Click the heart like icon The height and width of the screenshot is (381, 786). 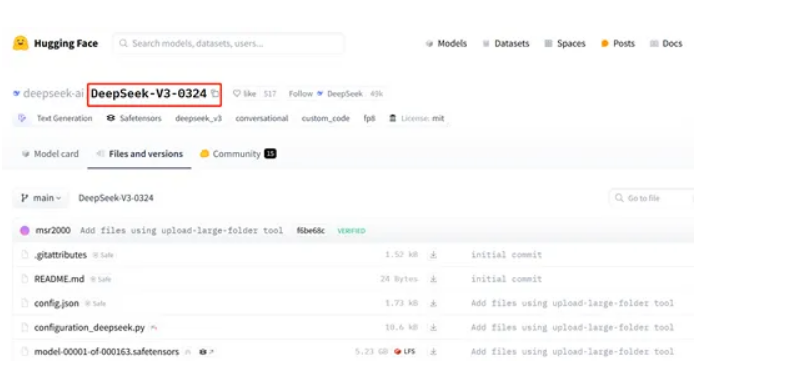tap(237, 94)
